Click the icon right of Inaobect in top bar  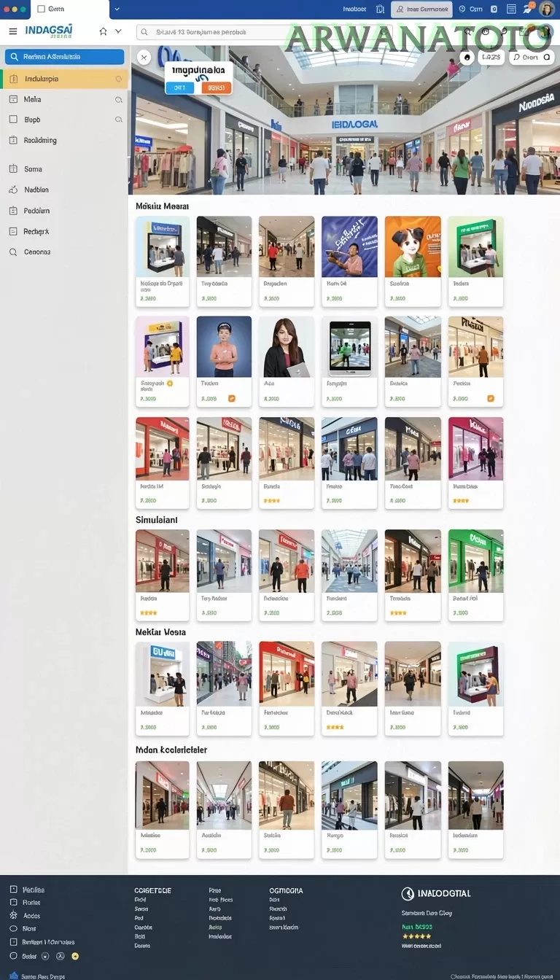[x=380, y=9]
